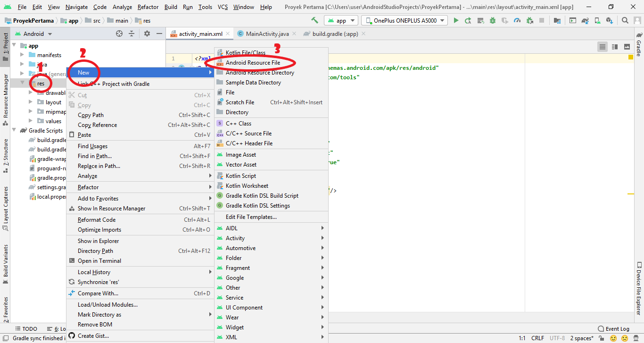
Task: Toggle read-only lock in the status bar
Action: 602,338
